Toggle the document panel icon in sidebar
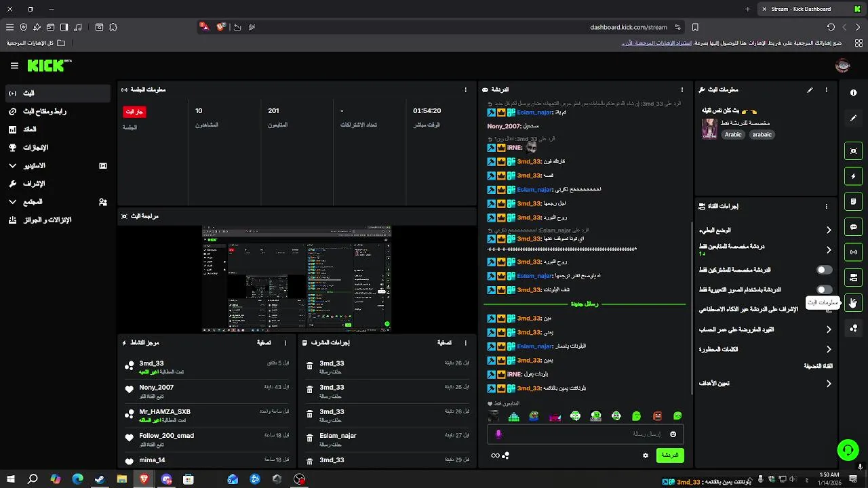Screen dimensions: 868x488 click(853, 201)
